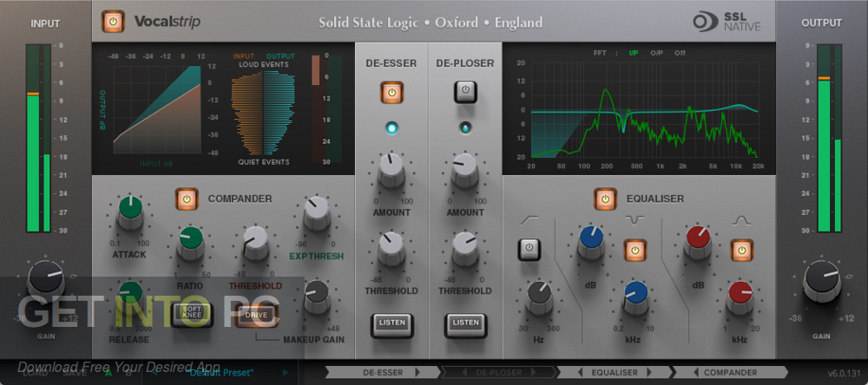This screenshot has width=868, height=385.
Task: Click the EXP THRESH knob
Action: point(317,211)
